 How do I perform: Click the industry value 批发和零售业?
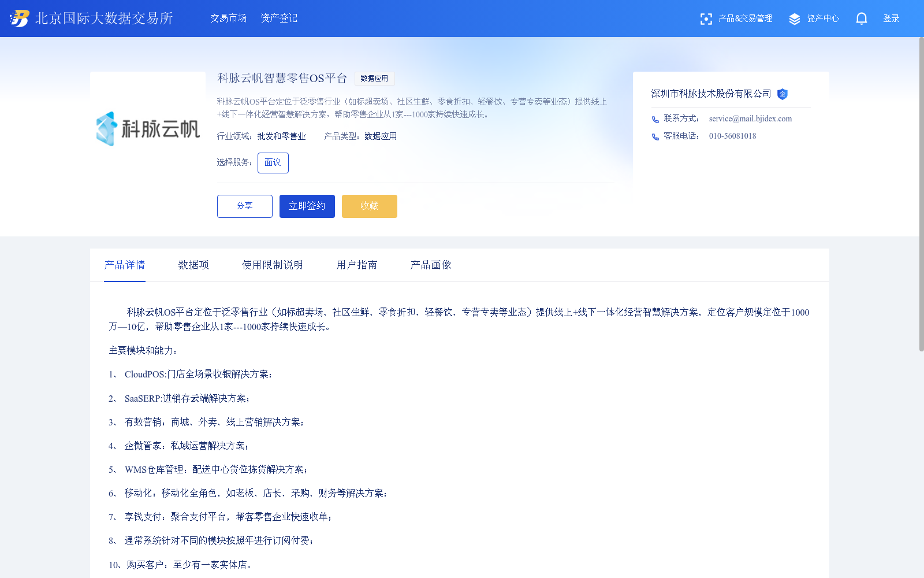[x=282, y=136]
